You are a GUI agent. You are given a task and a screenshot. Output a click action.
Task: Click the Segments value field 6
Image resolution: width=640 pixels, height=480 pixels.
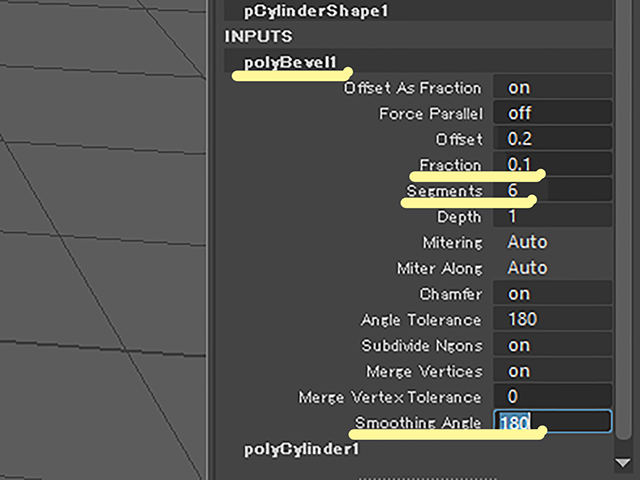coord(552,190)
